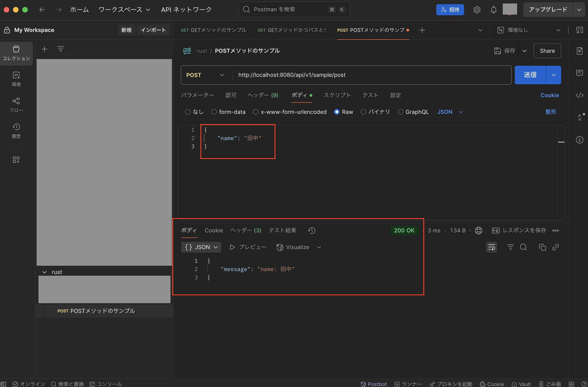Select the x-www-form-urlencoded radio button

click(x=256, y=112)
